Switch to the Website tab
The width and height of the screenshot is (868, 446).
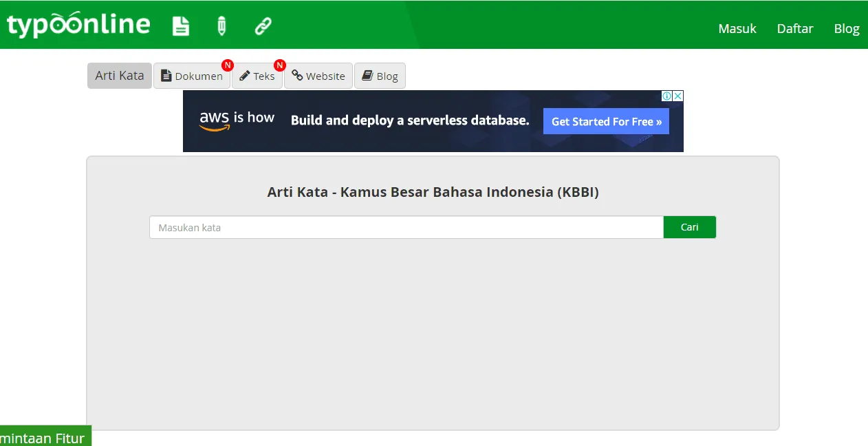tap(318, 76)
